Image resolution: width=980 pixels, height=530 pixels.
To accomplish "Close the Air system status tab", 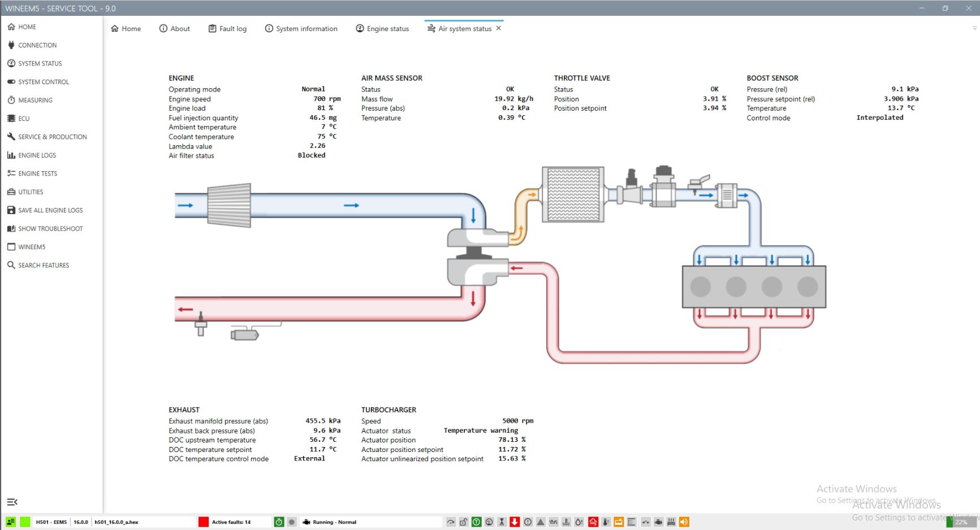I will 498,28.
